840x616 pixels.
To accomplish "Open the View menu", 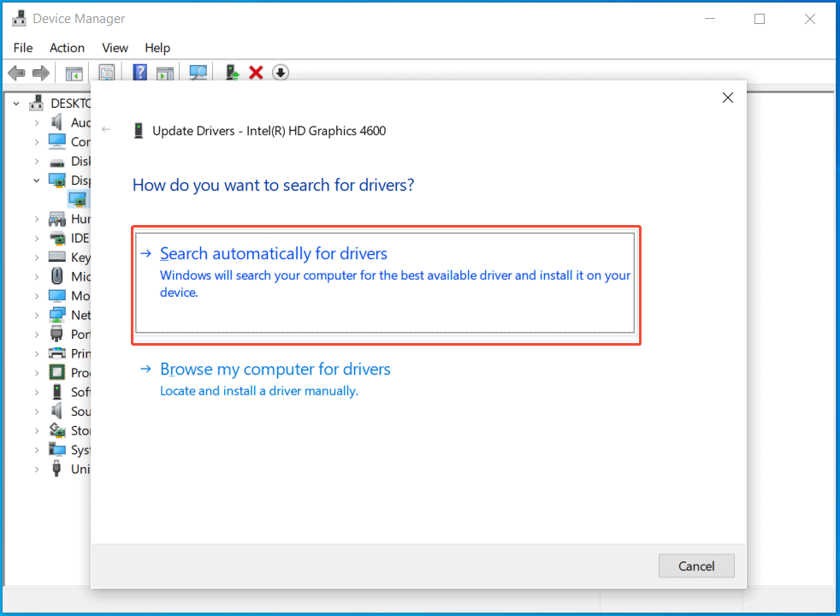I will [x=115, y=48].
